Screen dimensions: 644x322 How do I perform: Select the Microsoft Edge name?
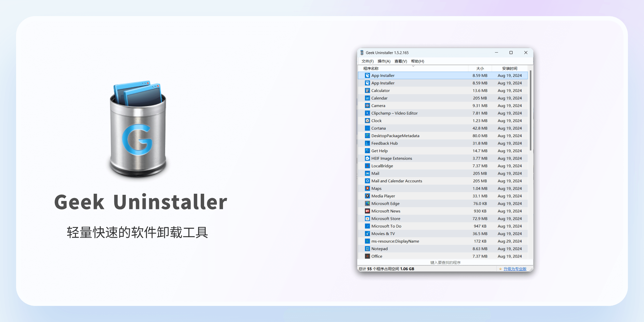click(385, 203)
